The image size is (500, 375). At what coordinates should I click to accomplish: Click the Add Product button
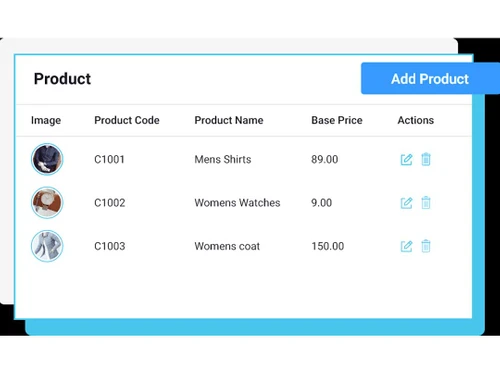point(430,78)
